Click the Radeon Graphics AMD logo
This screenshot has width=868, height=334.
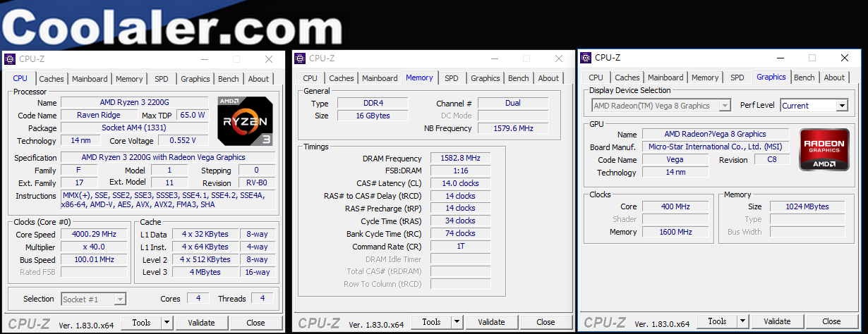coord(824,149)
